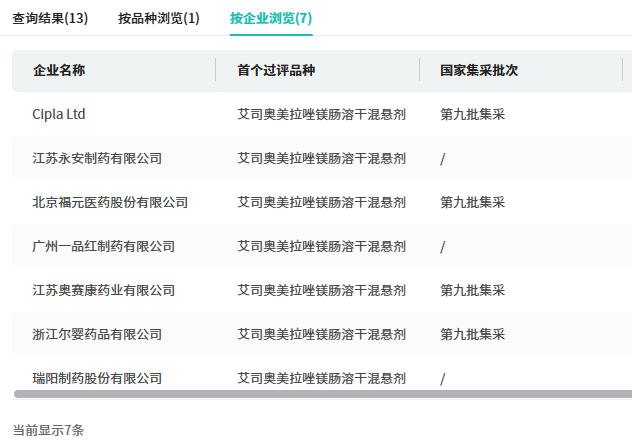Image resolution: width=632 pixels, height=444 pixels.
Task: Open 广州一品红制药有限公司 company entry
Action: coord(104,246)
